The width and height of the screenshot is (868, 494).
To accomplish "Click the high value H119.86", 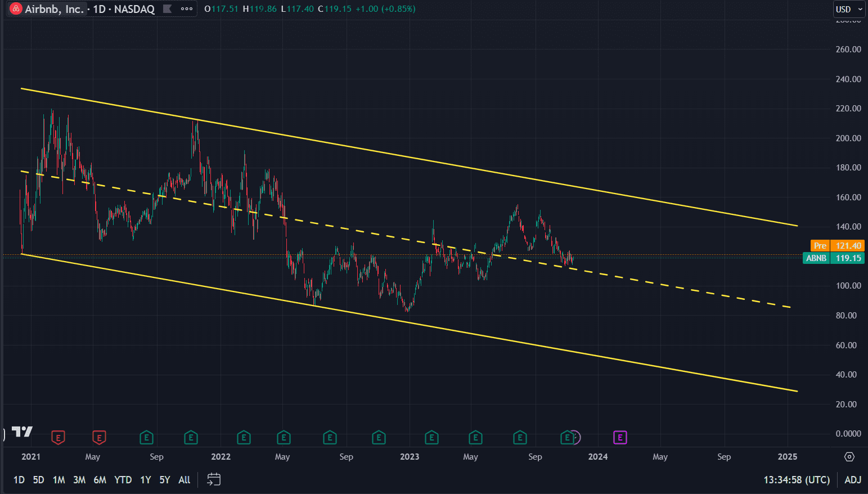I will point(260,9).
